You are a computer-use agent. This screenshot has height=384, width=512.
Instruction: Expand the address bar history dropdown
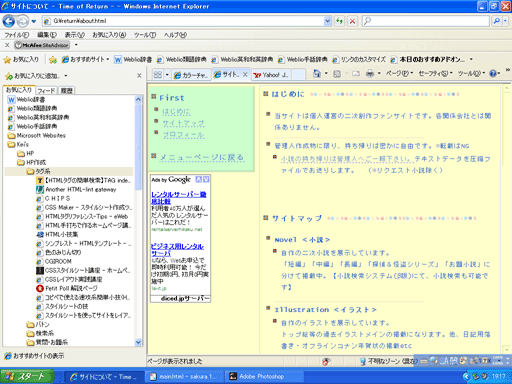click(x=327, y=21)
